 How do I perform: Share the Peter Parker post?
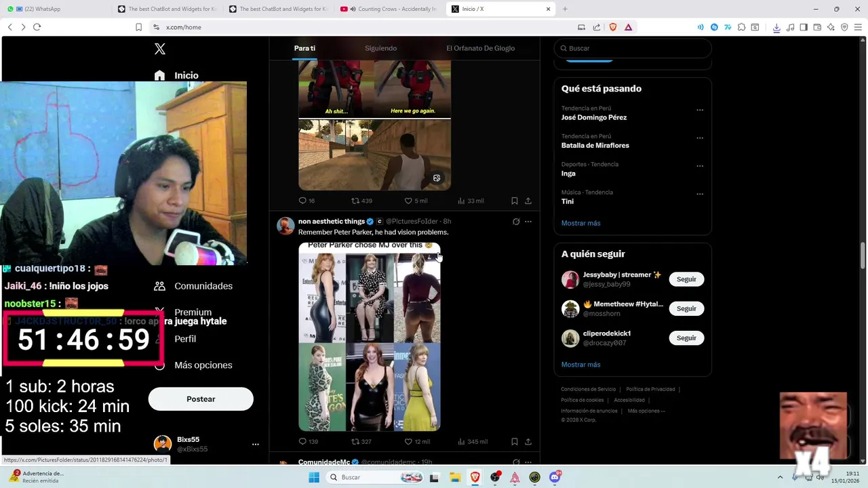pos(528,441)
